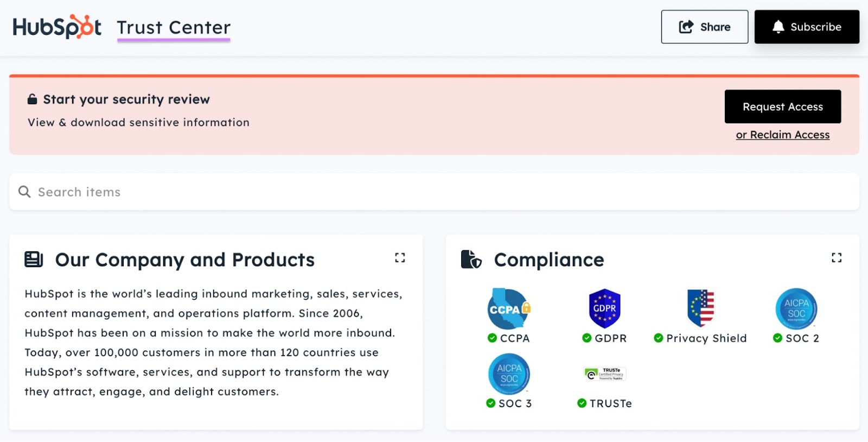Open the SOC 2 AICPA badge
The image size is (868, 442).
coord(796,308)
